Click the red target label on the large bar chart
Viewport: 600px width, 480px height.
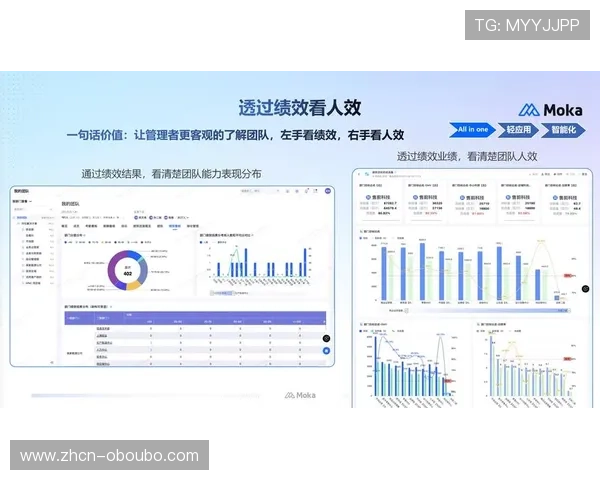click(568, 276)
